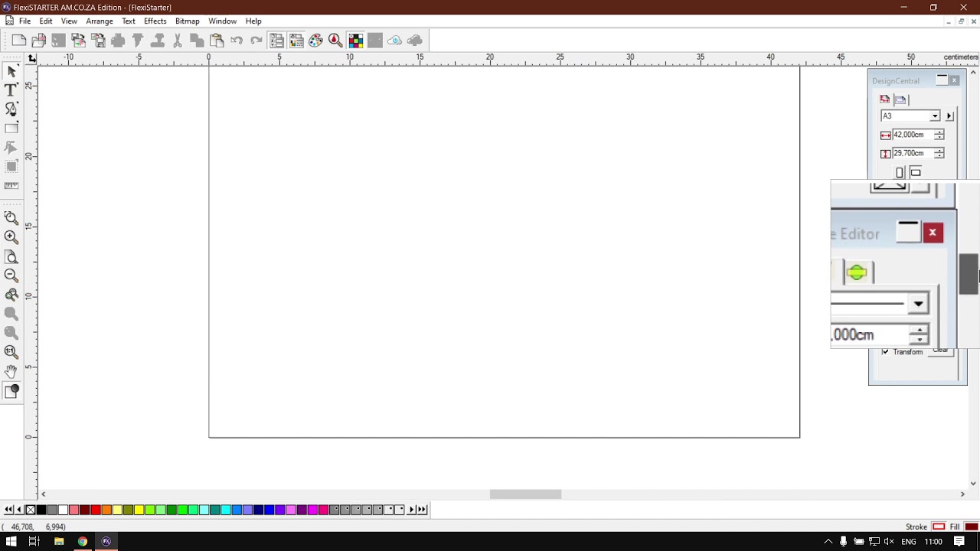Open Chrome from the taskbar
This screenshot has width=980, height=551.
pyautogui.click(x=83, y=542)
